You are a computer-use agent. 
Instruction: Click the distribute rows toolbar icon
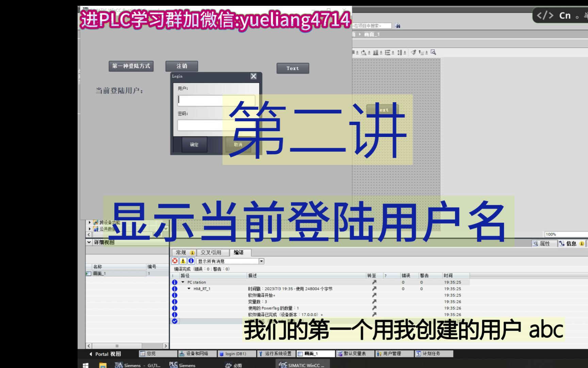click(387, 52)
